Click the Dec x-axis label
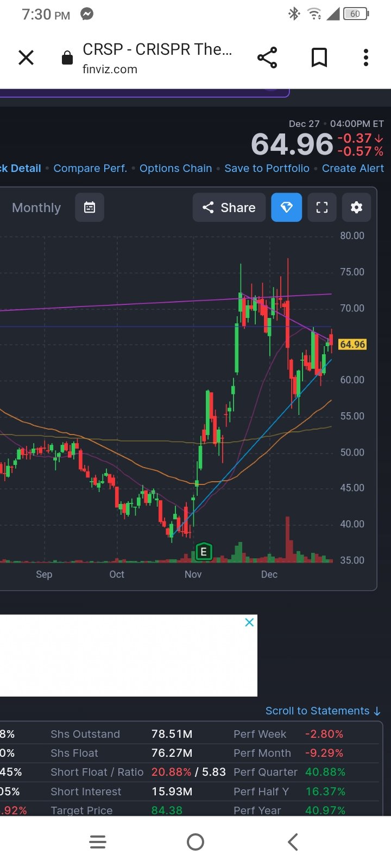This screenshot has width=391, height=868. [x=269, y=575]
